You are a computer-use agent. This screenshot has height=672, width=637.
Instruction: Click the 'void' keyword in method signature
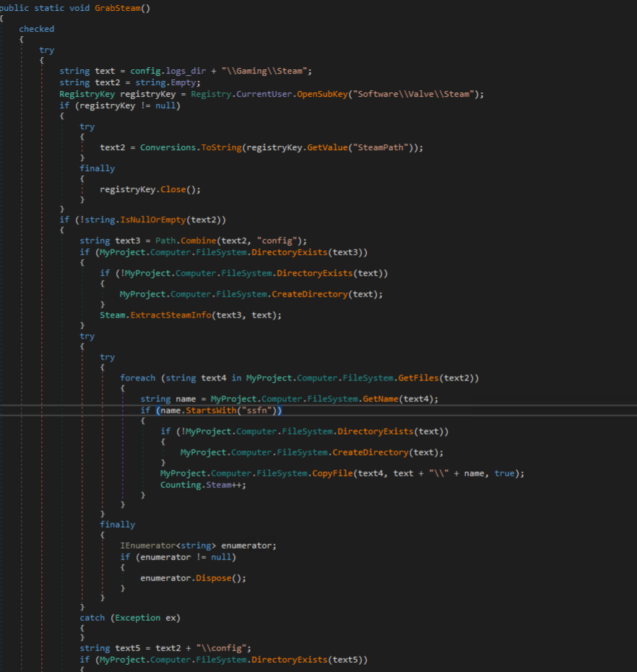coord(79,8)
